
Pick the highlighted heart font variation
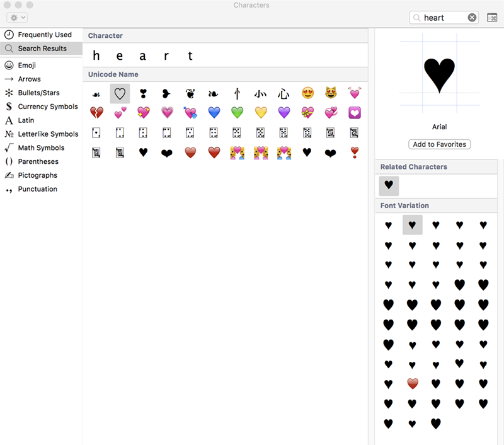pos(413,225)
